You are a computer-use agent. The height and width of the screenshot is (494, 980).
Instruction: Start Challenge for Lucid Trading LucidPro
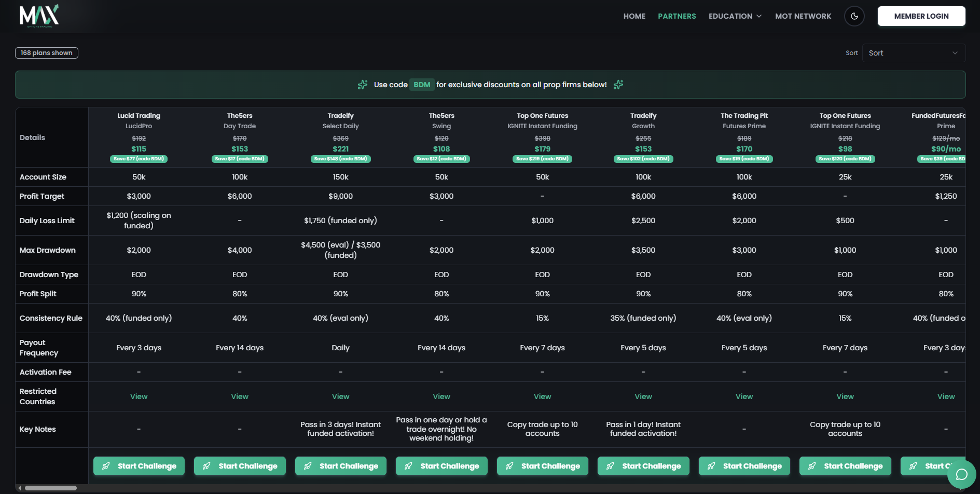tap(139, 466)
